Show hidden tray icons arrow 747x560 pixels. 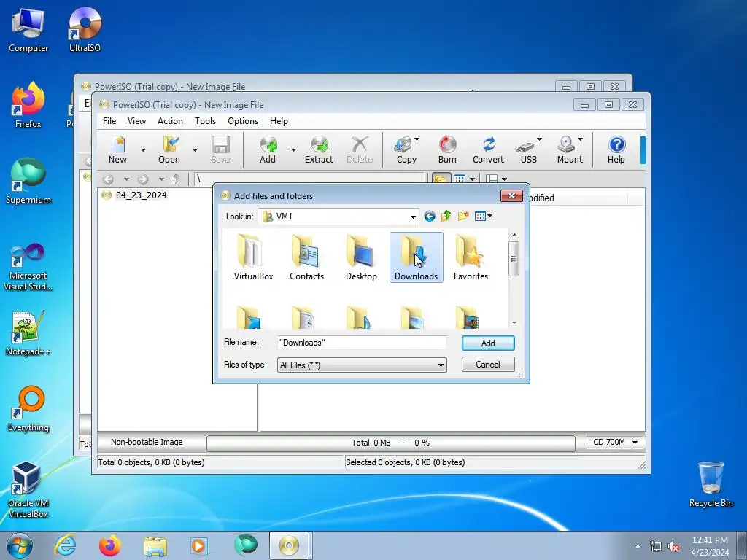(638, 547)
